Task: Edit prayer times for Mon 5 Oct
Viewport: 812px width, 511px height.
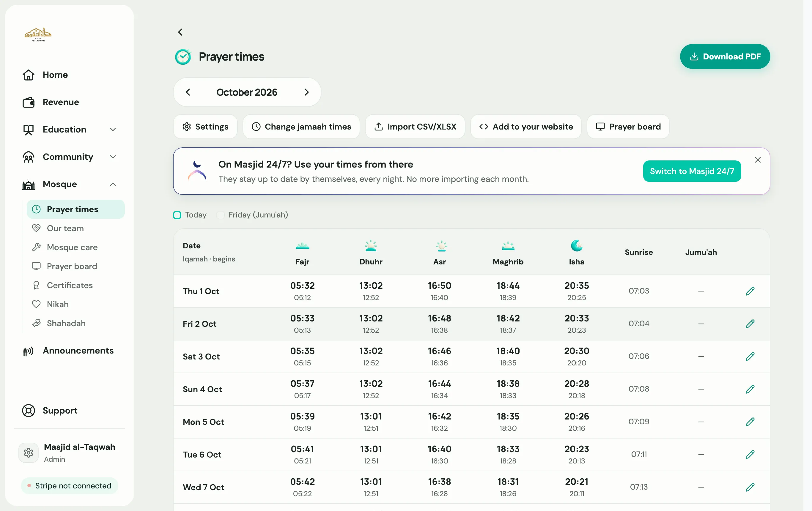Action: click(750, 422)
